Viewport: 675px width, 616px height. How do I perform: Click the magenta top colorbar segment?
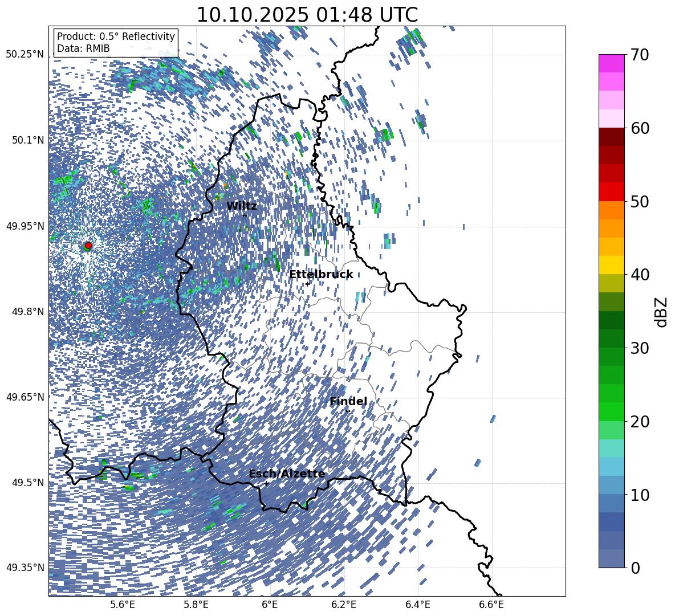click(x=611, y=63)
